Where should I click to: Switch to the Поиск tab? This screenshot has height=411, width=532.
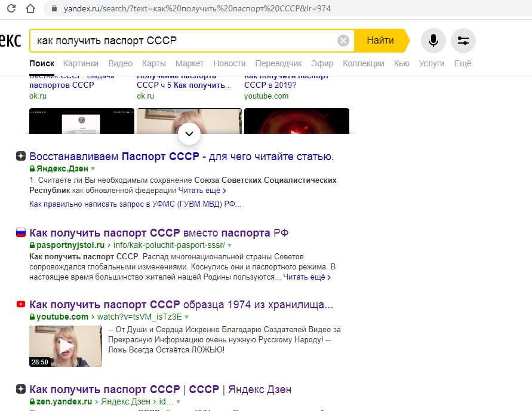42,63
